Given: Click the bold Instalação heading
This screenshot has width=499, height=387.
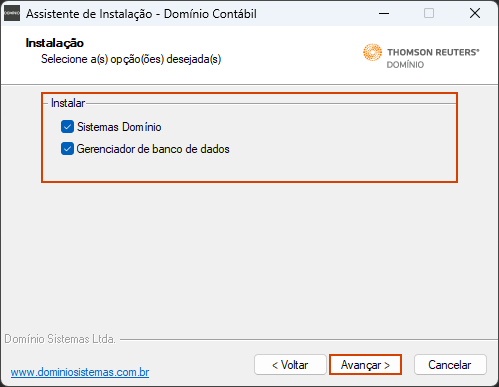Looking at the screenshot, I should pyautogui.click(x=55, y=43).
